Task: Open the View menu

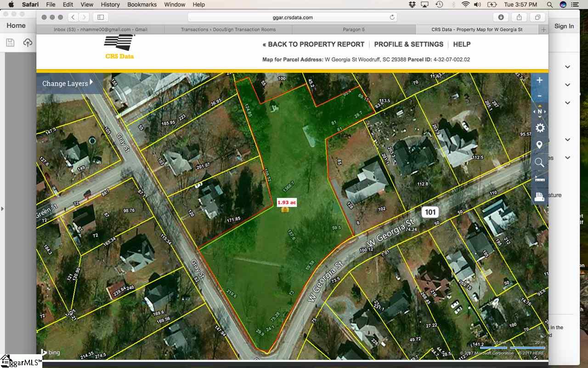Action: 87,5
